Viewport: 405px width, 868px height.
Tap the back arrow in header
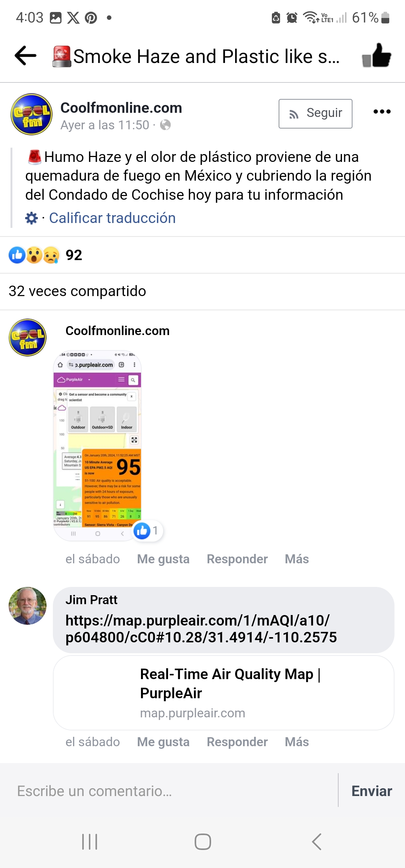[x=25, y=56]
